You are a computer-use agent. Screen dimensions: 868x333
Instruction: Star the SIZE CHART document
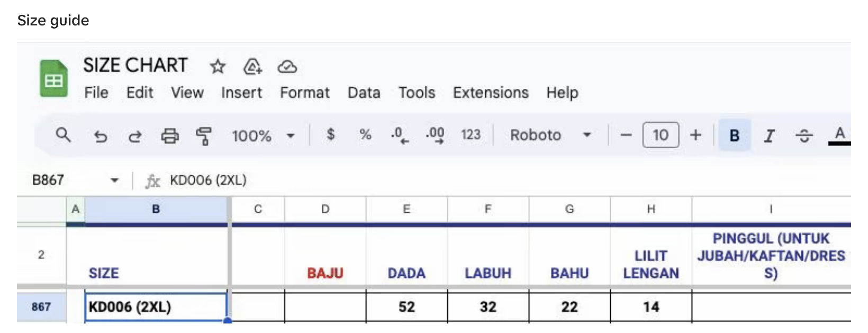[x=218, y=67]
